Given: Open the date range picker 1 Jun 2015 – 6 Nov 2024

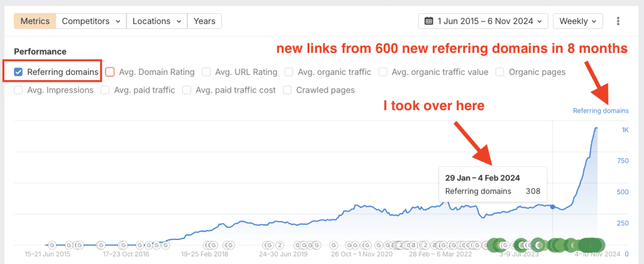Looking at the screenshot, I should tap(483, 21).
